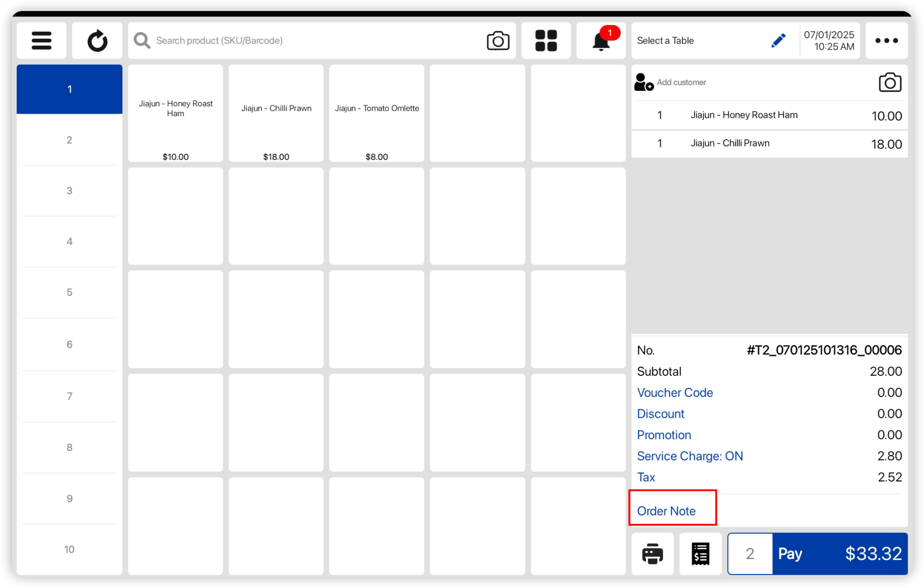Select category tab 1

pyautogui.click(x=69, y=89)
